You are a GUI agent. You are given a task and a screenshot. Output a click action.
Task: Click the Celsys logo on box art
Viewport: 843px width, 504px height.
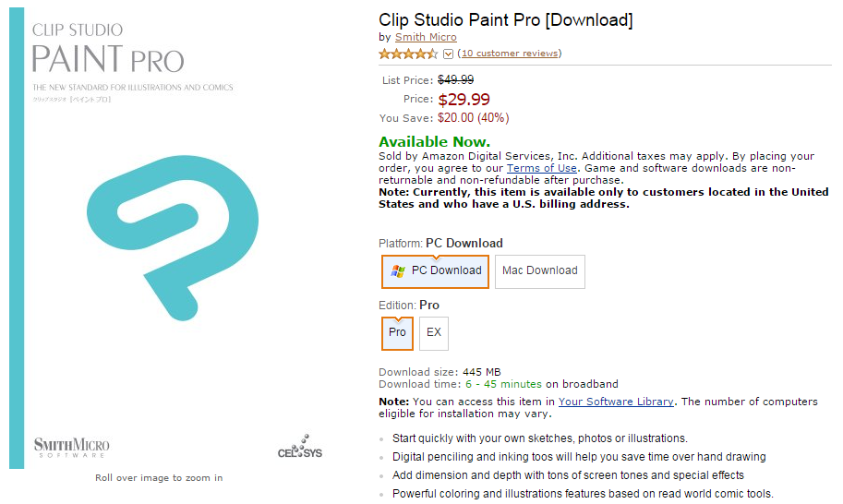(300, 448)
